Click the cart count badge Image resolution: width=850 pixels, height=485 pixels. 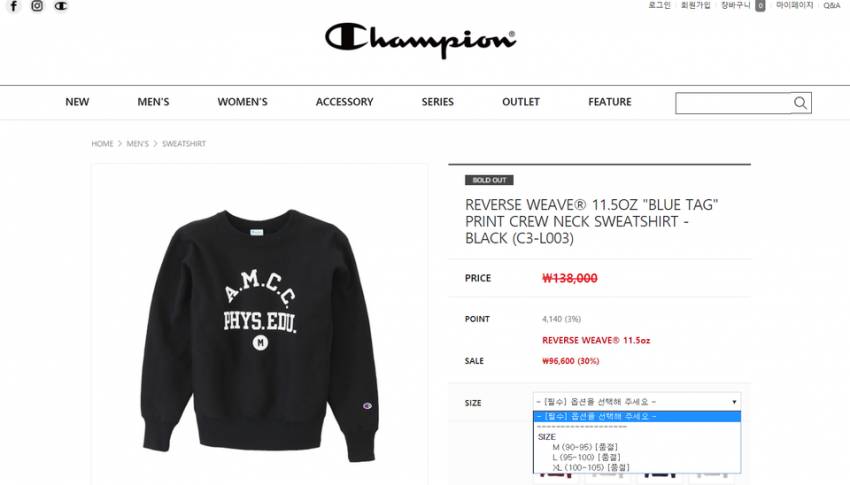pos(761,6)
